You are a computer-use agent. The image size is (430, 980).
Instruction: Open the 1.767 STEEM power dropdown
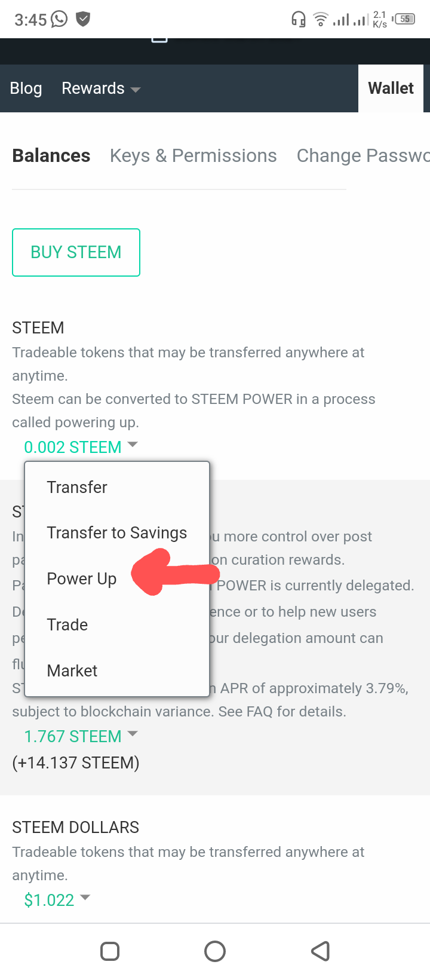click(80, 736)
